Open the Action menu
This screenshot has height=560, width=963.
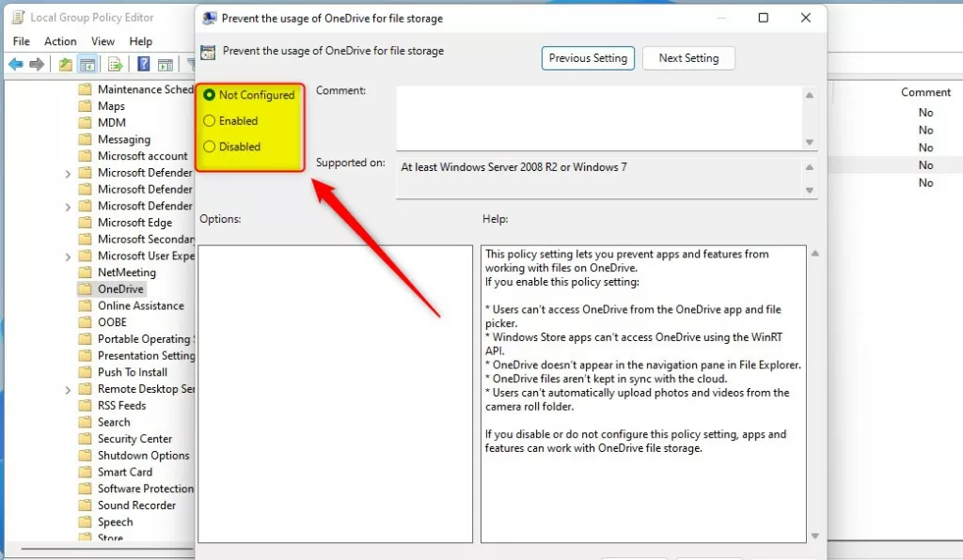tap(60, 41)
